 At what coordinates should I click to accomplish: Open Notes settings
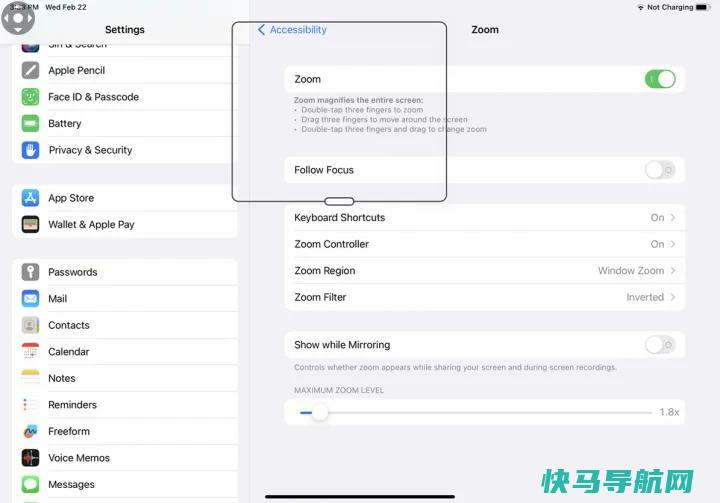pyautogui.click(x=125, y=378)
